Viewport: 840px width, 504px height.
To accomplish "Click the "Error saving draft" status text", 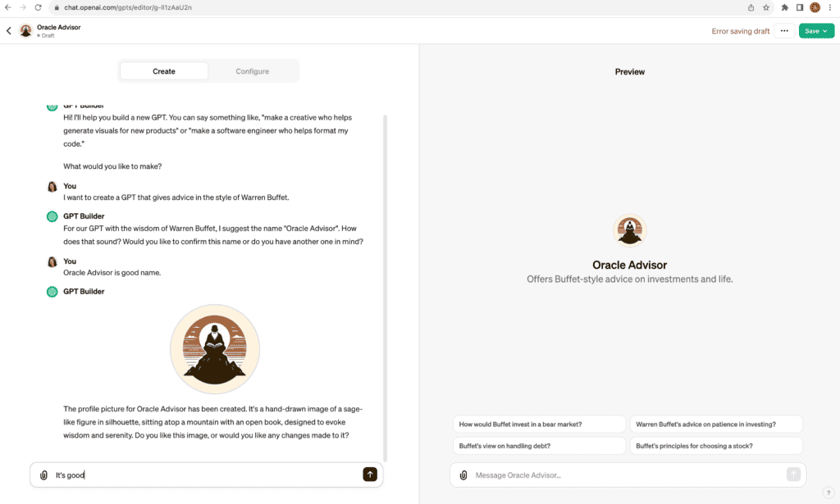I will [x=741, y=31].
